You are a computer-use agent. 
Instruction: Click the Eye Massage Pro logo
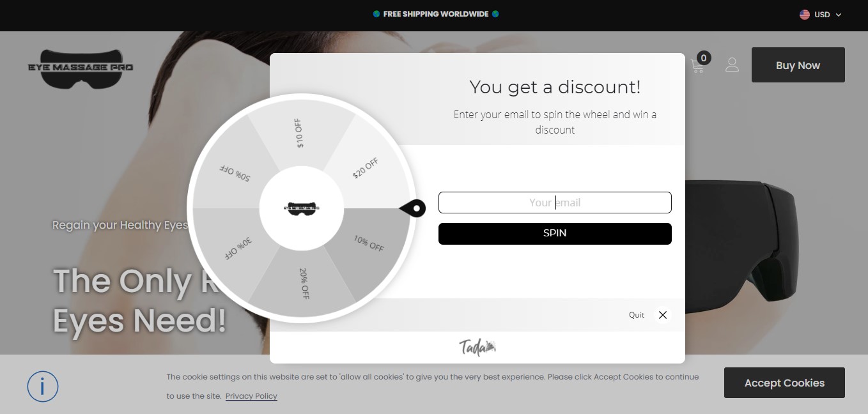(x=81, y=68)
